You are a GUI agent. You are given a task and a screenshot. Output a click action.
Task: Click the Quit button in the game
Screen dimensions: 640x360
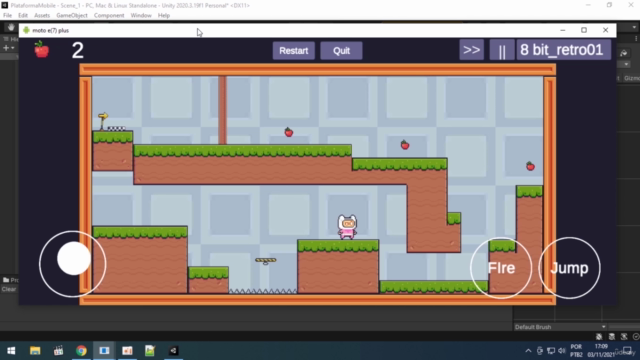pos(341,51)
